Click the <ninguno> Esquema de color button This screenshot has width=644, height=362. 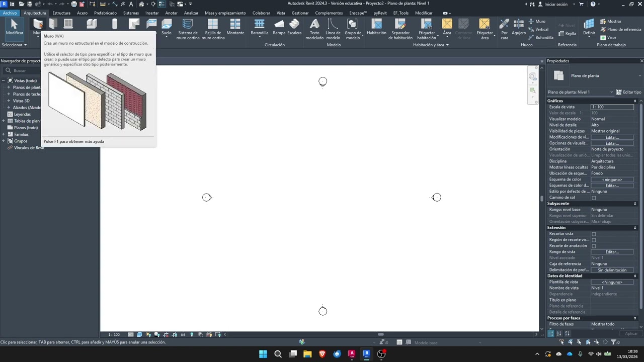[612, 179]
